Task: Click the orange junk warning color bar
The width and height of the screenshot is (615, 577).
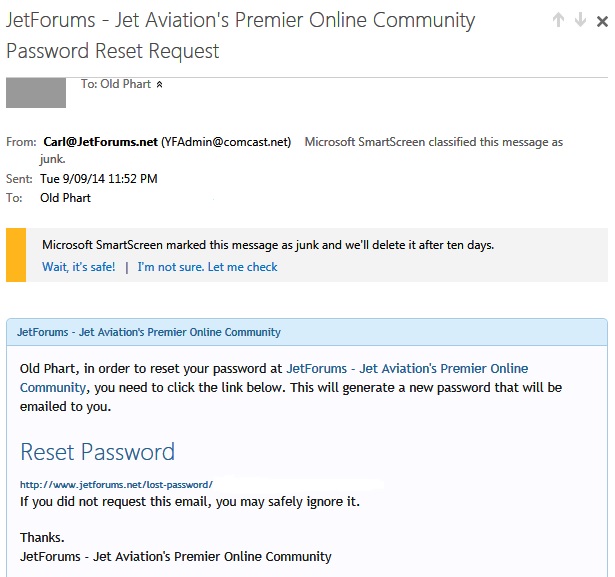Action: pyautogui.click(x=16, y=255)
